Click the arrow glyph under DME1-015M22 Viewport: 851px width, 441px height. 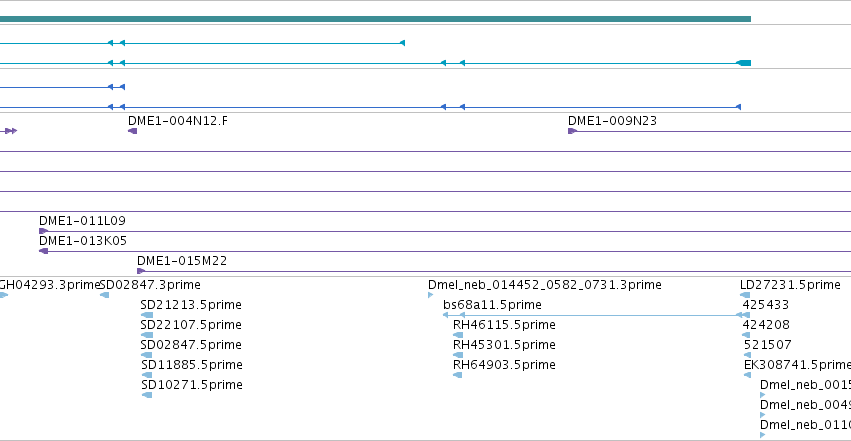point(141,271)
